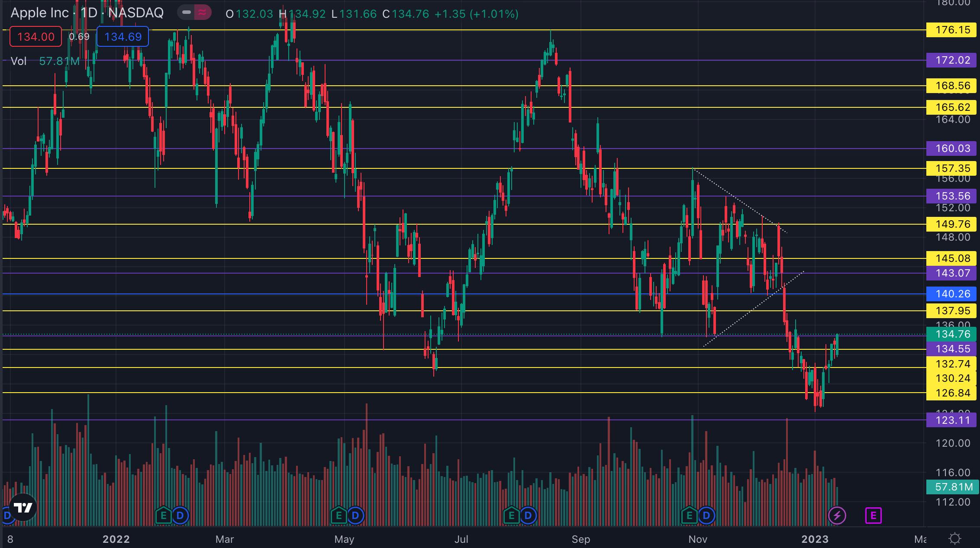Click the May label on time axis
Screen dimensions: 980x548
click(x=345, y=539)
